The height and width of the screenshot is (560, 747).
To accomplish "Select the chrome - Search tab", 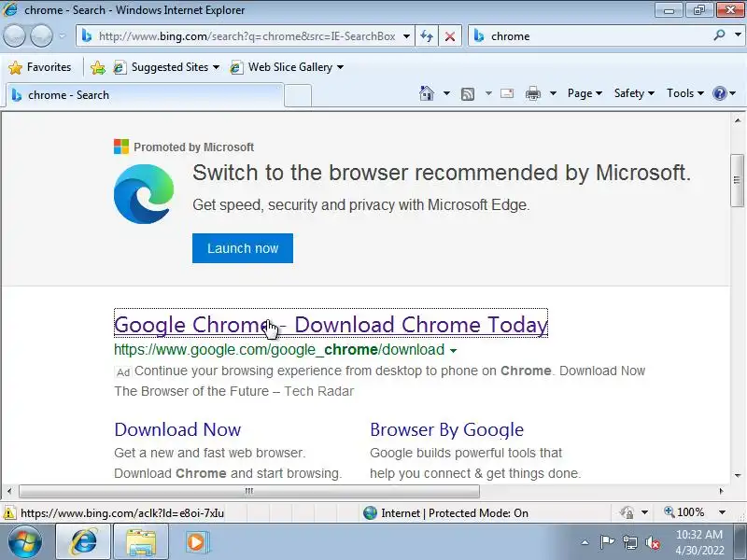I will click(145, 95).
